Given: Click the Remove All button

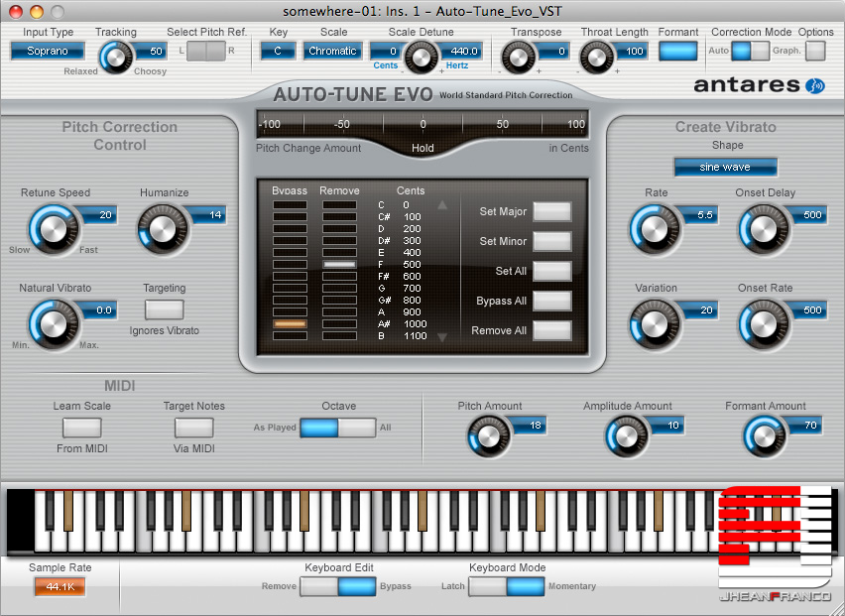Looking at the screenshot, I should coord(552,330).
